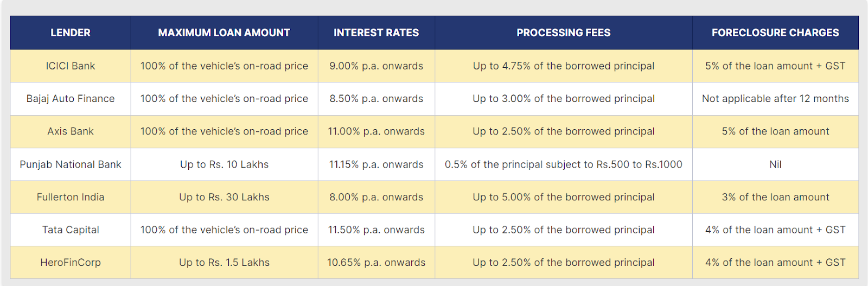Click the LENDER column header
Image resolution: width=868 pixels, height=286 pixels.
click(x=71, y=33)
